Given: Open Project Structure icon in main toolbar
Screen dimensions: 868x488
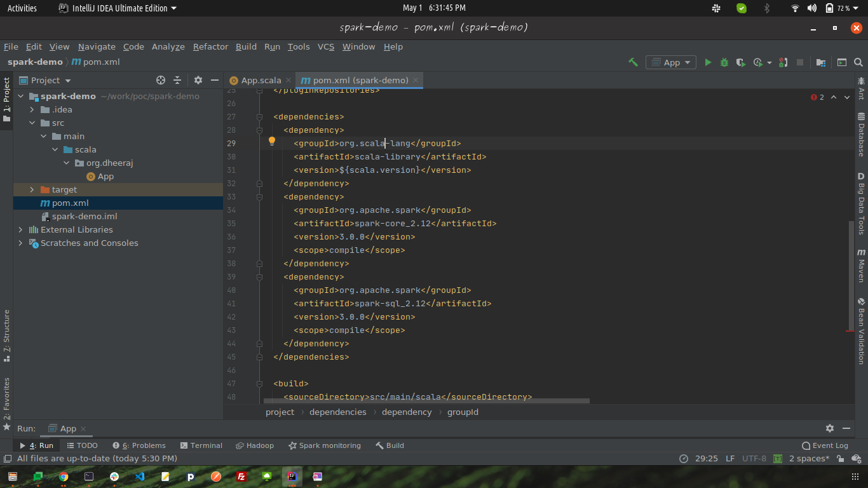Looking at the screenshot, I should pyautogui.click(x=821, y=62).
